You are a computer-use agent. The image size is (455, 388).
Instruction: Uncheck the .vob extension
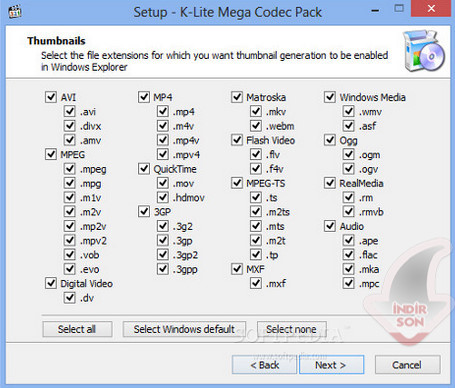point(70,255)
